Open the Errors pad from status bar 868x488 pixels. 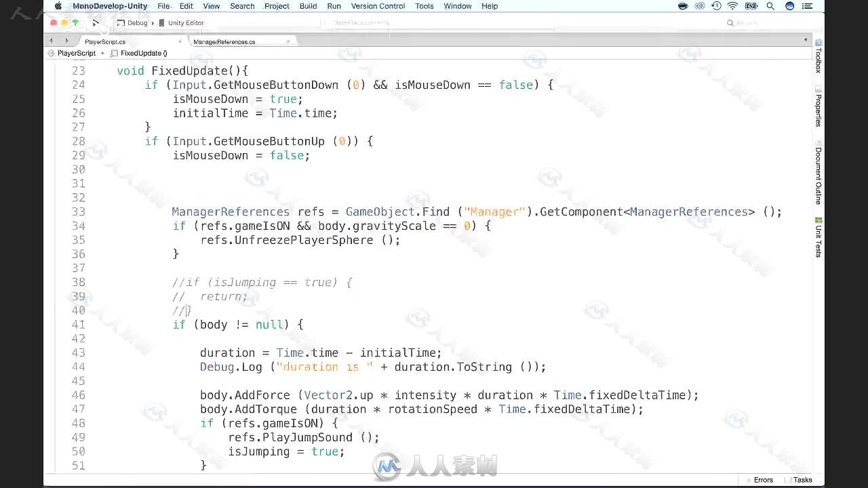point(759,480)
